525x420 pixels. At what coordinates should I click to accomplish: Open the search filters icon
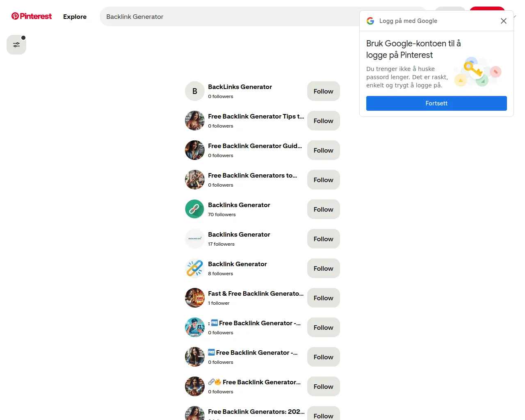pos(16,45)
